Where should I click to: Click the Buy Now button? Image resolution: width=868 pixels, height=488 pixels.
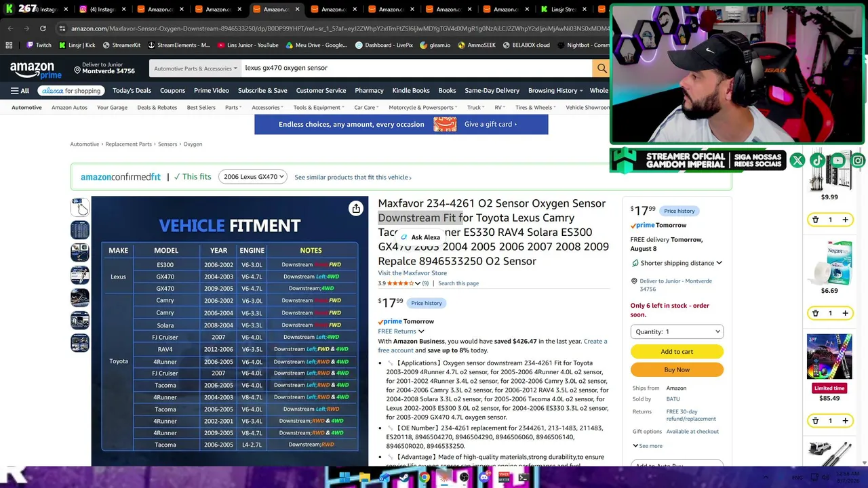point(677,370)
